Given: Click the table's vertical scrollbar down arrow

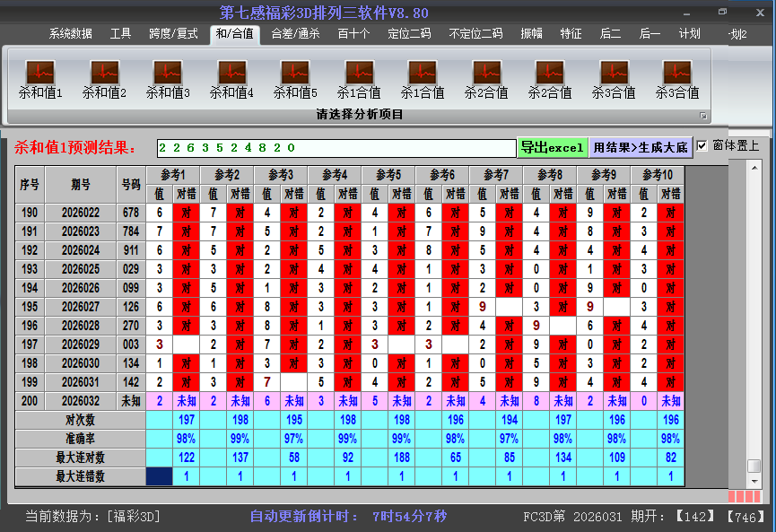Looking at the screenshot, I should click(754, 481).
